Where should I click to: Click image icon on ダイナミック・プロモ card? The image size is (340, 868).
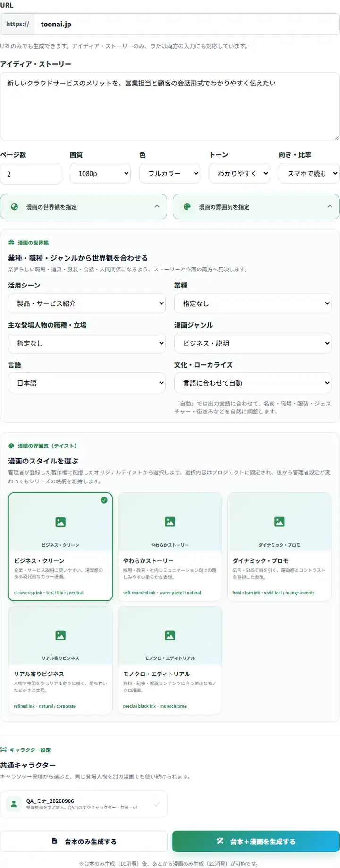click(x=280, y=522)
